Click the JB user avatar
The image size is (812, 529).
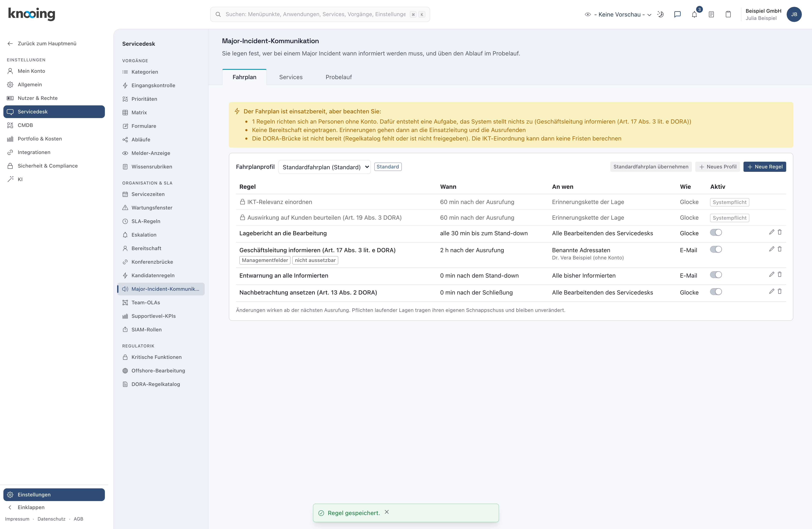click(794, 14)
